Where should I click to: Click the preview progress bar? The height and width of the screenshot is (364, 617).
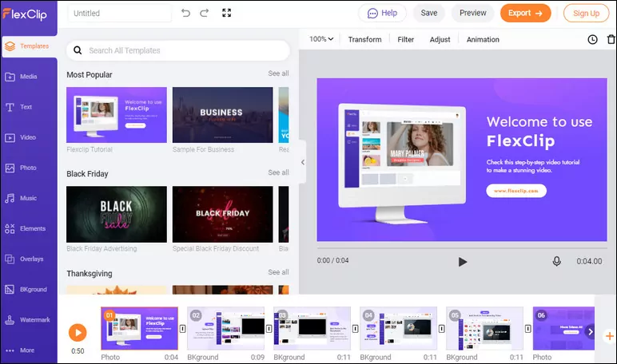462,248
